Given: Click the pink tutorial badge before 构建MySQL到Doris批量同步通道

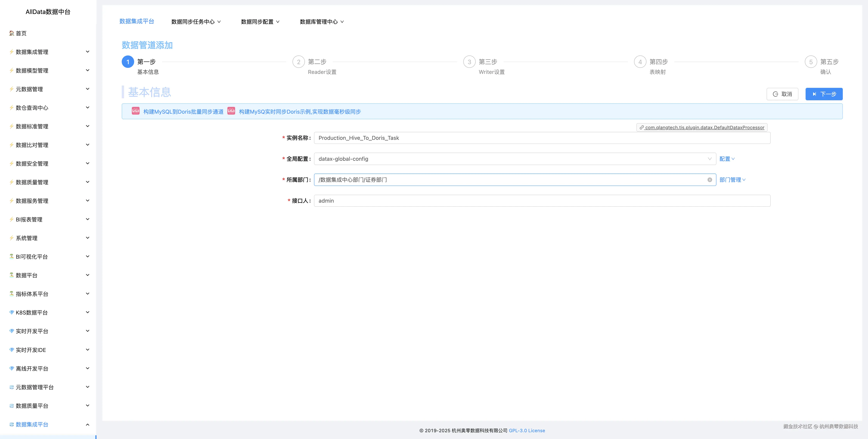Looking at the screenshot, I should pyautogui.click(x=135, y=111).
